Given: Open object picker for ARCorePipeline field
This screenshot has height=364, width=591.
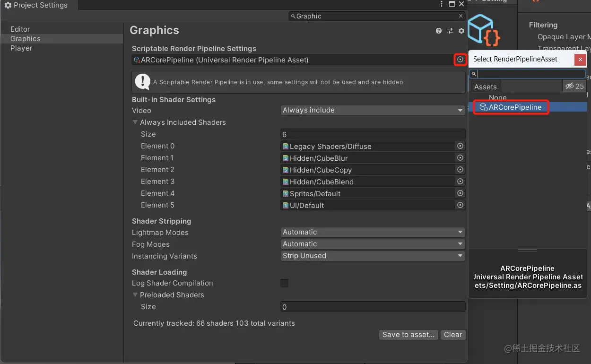Looking at the screenshot, I should point(460,60).
